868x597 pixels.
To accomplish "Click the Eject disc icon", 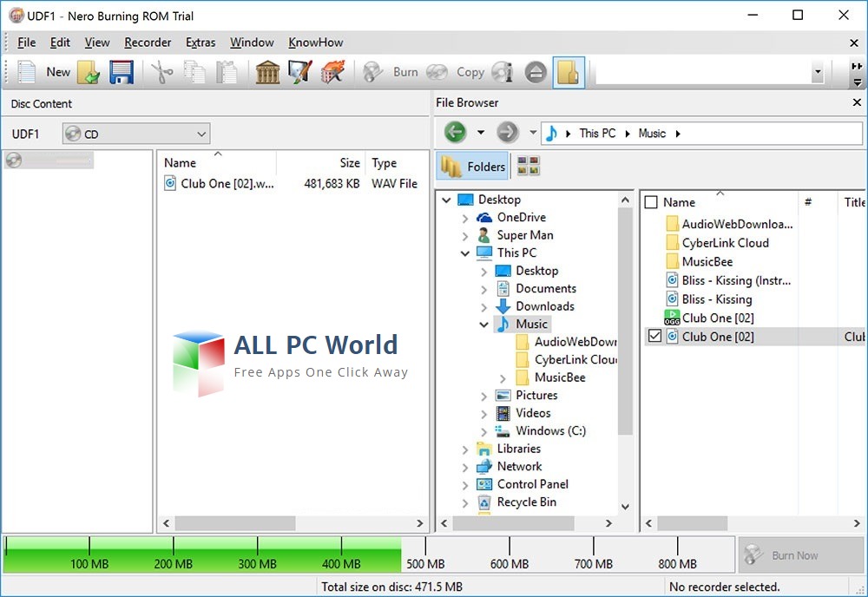I will click(536, 72).
